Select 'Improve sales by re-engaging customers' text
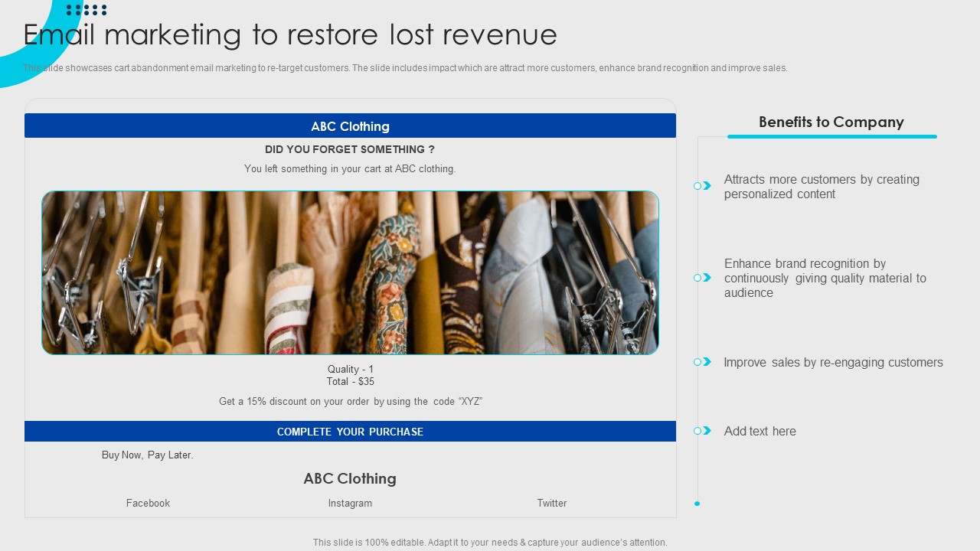 coord(833,362)
